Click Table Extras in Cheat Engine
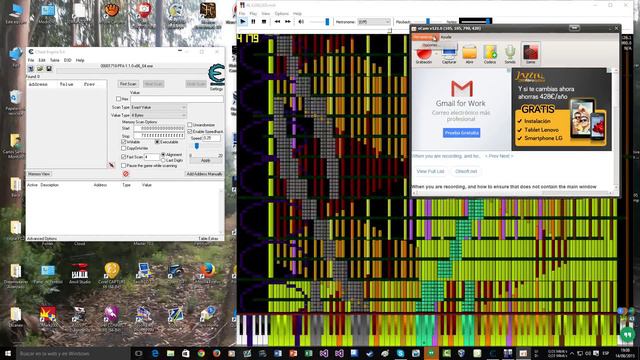 (208, 238)
